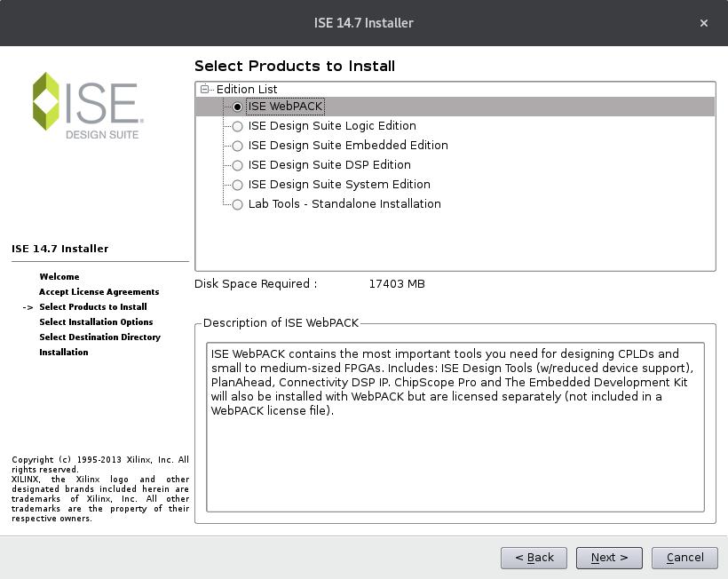Click 'Select Products to Install' step label
The width and height of the screenshot is (728, 579).
93,307
